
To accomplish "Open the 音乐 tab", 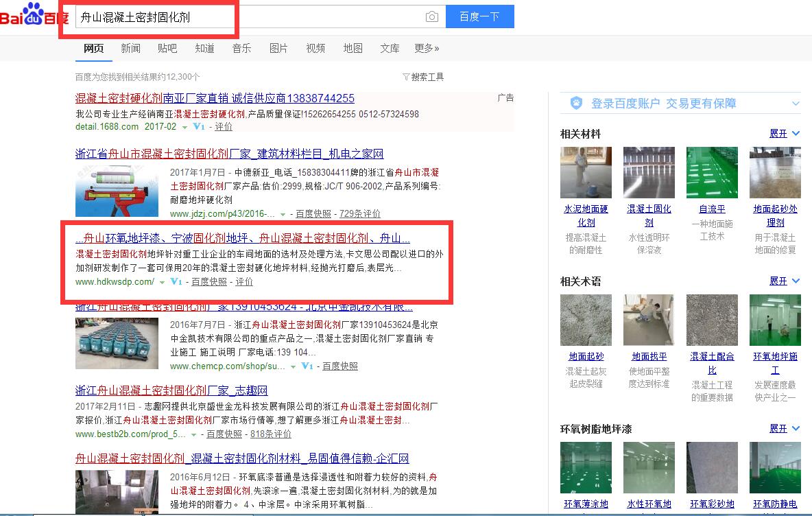I will click(241, 48).
